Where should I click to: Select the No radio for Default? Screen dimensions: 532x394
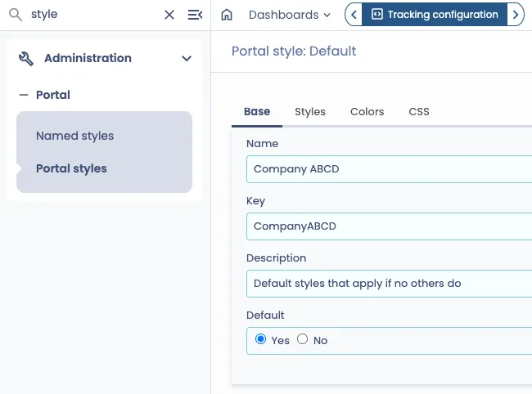[x=302, y=339]
